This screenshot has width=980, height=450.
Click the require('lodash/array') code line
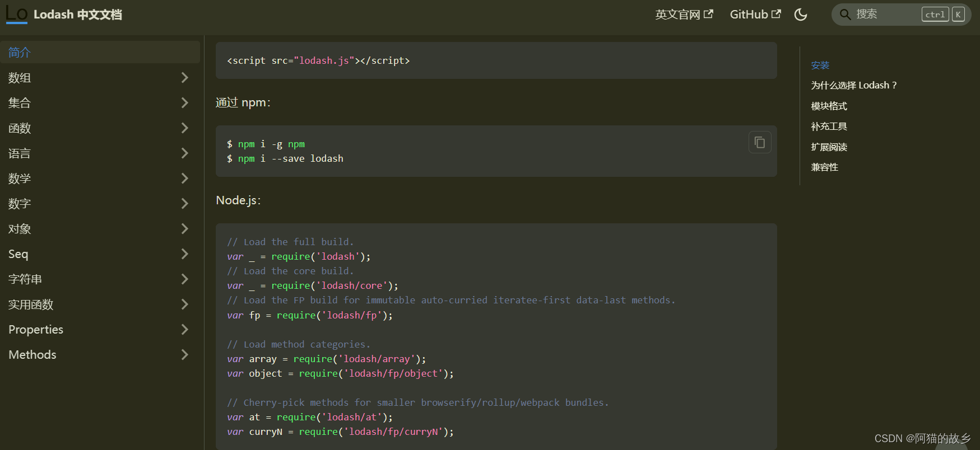327,359
